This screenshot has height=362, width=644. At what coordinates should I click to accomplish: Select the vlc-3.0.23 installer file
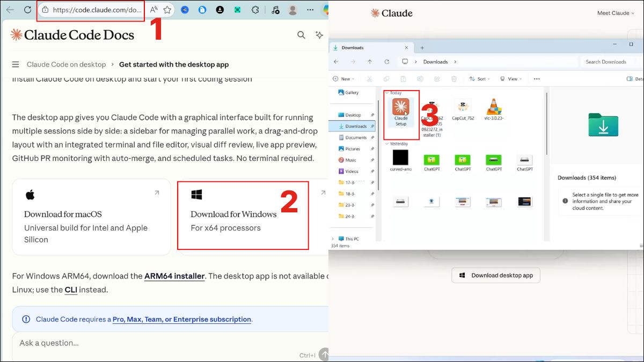pos(493,109)
